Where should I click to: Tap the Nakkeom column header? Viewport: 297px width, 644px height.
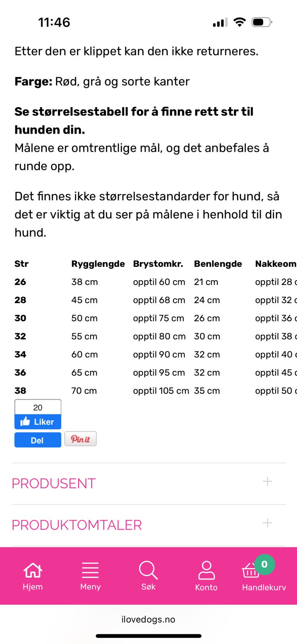pos(275,264)
